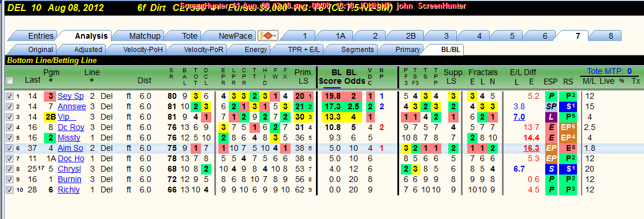Click the purple L ESP badge for Vip
644x219 pixels.
(x=550, y=117)
